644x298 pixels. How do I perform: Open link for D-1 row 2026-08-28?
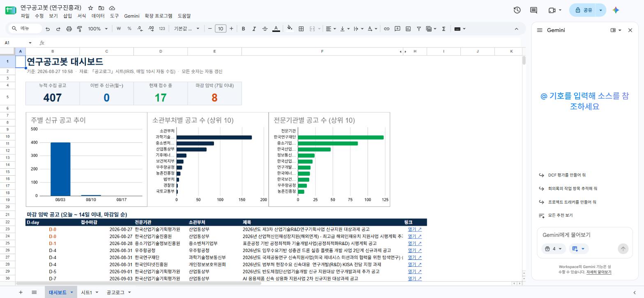click(x=414, y=243)
